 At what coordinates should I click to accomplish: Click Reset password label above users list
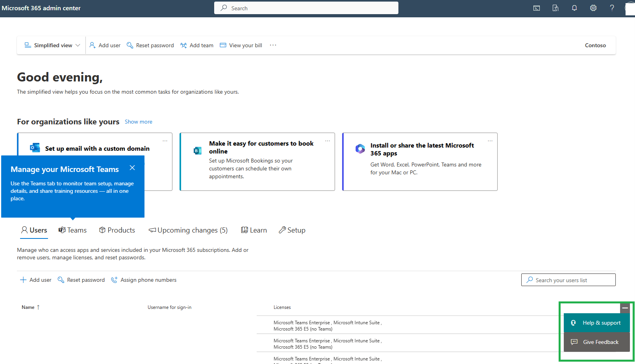click(86, 280)
